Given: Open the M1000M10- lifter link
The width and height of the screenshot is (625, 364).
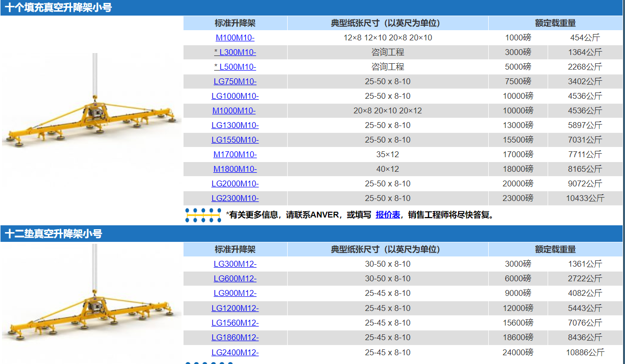Looking at the screenshot, I should [x=234, y=110].
